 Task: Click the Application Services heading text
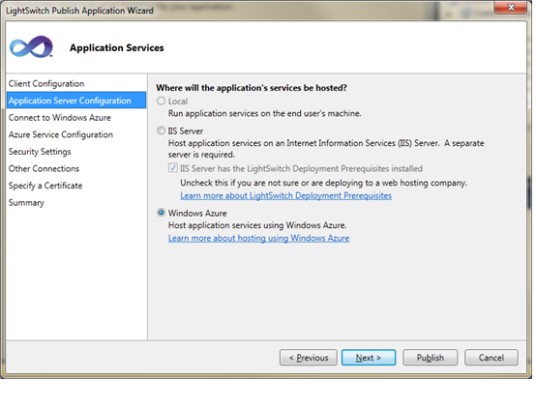[117, 48]
